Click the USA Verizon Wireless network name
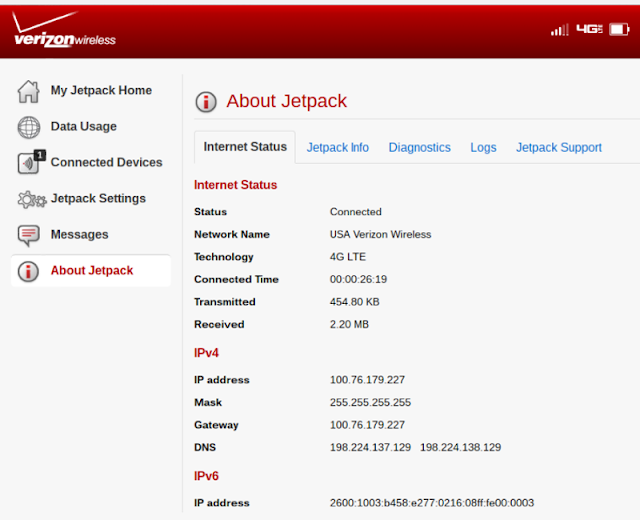This screenshot has width=640, height=520. (380, 234)
